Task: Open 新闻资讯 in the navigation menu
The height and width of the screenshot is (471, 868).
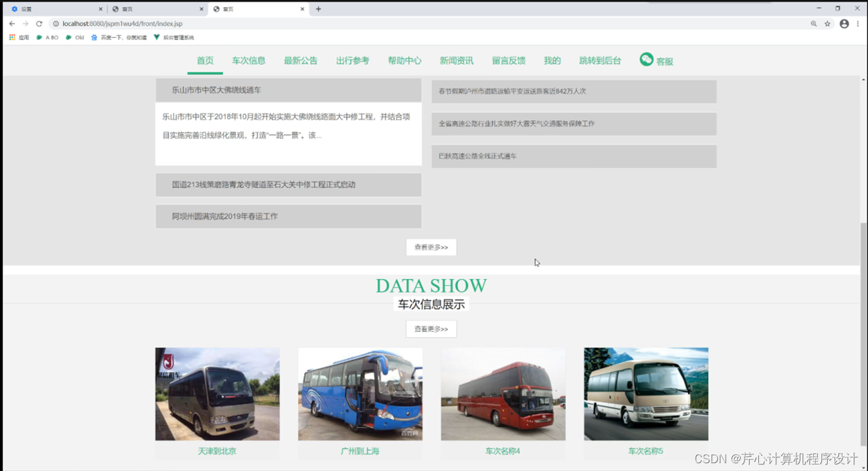Action: point(456,61)
